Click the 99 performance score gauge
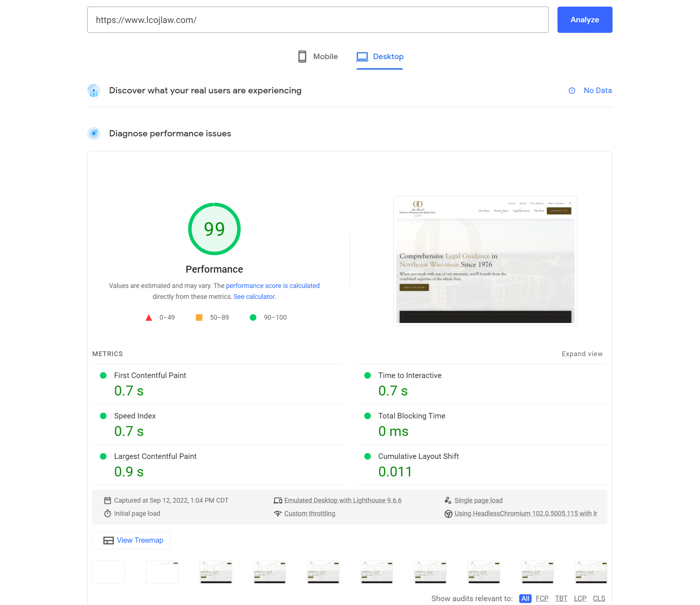 click(214, 229)
